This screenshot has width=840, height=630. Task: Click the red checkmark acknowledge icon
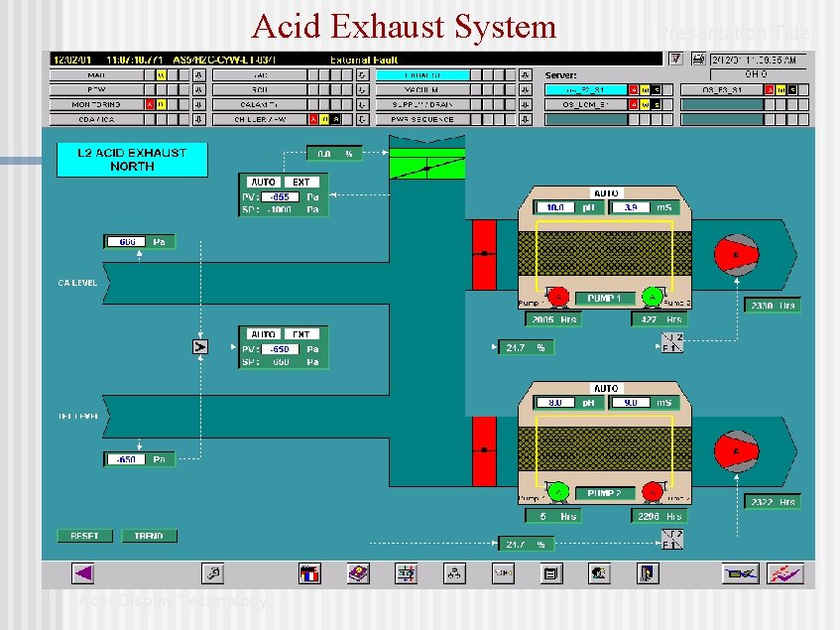tap(785, 573)
